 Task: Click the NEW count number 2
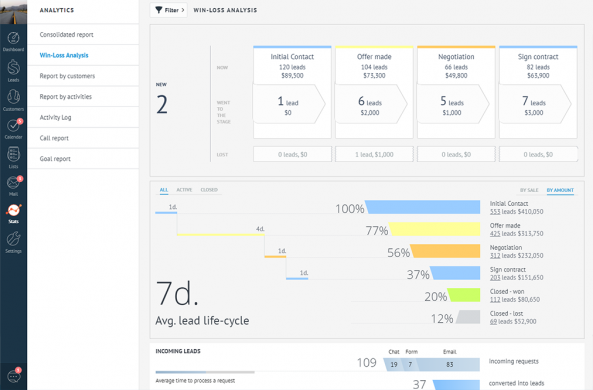click(162, 105)
